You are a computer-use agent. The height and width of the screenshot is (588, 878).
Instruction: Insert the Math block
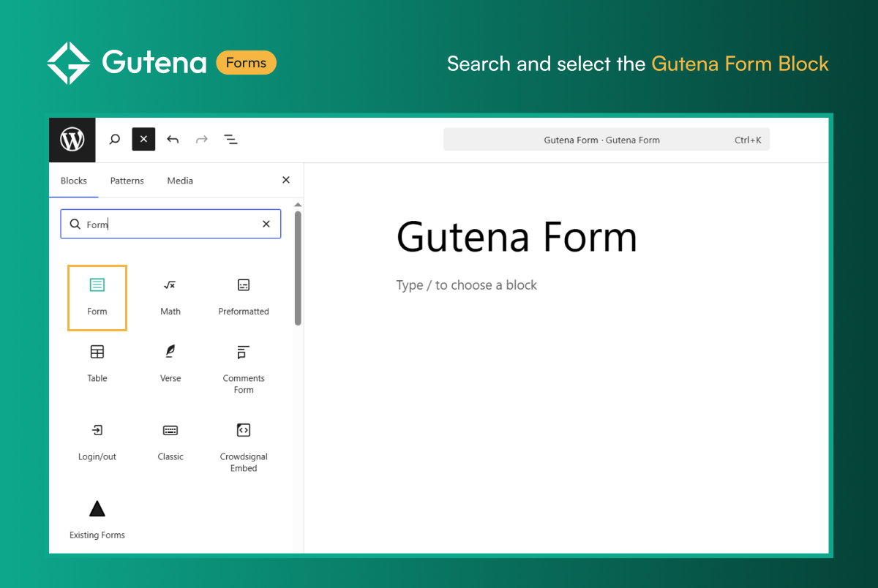pyautogui.click(x=170, y=297)
